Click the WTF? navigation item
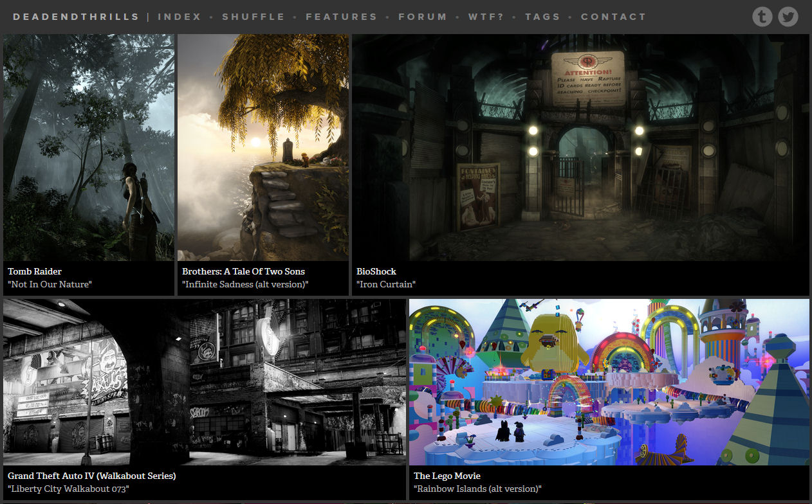 coord(486,17)
